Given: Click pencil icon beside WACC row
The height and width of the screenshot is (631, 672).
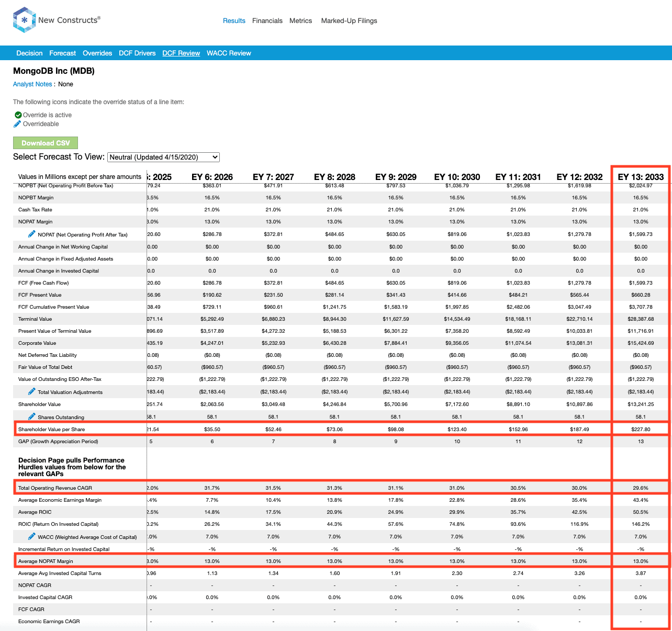Looking at the screenshot, I should [x=32, y=536].
